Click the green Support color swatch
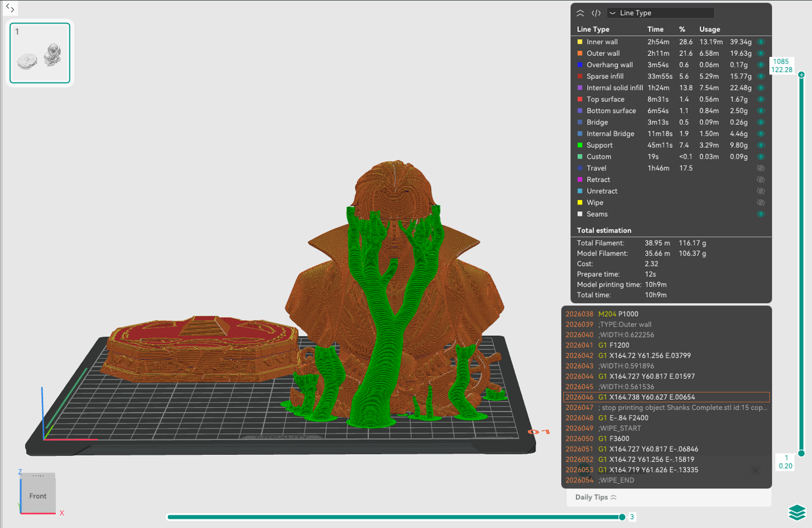The height and width of the screenshot is (528, 812). click(x=580, y=145)
